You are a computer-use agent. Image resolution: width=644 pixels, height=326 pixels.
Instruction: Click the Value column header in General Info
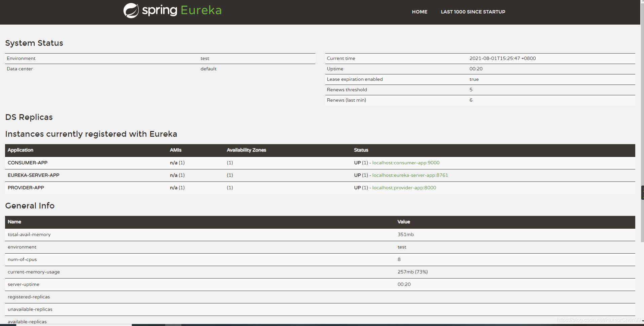click(x=404, y=222)
